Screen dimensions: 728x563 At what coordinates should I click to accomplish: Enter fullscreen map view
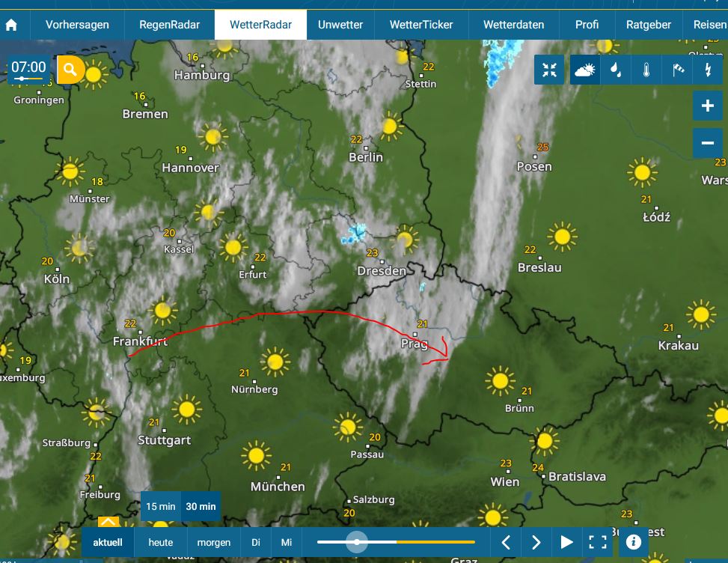click(597, 542)
